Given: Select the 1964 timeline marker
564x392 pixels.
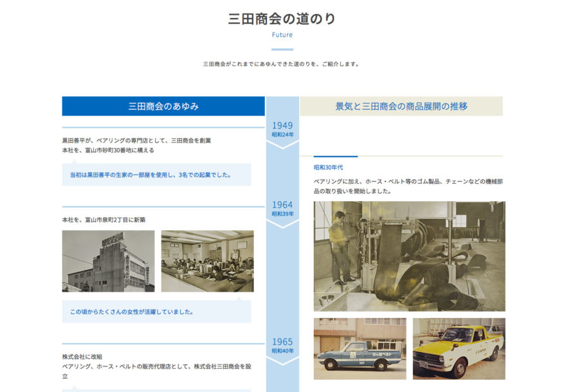Looking at the screenshot, I should coord(282,208).
